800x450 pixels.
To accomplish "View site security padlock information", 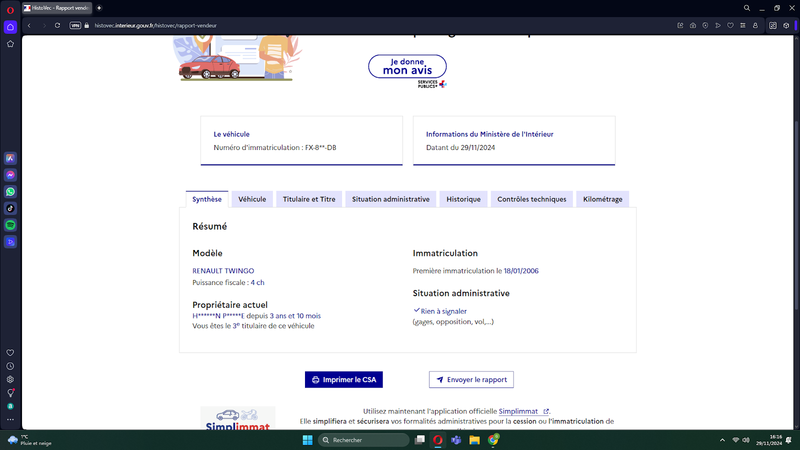I will 87,26.
